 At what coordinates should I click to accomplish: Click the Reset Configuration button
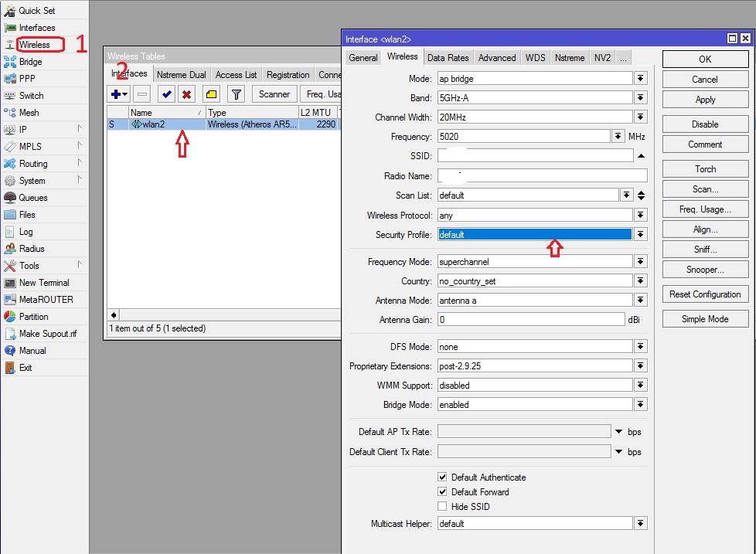pos(705,294)
